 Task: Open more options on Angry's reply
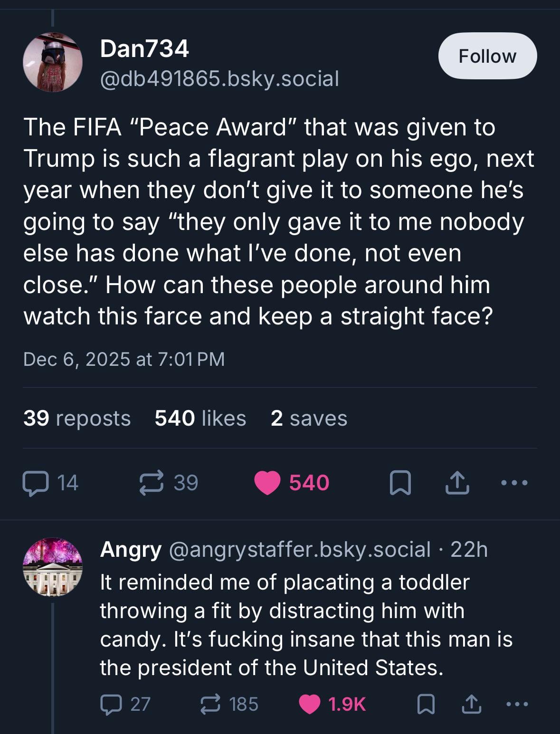point(517,704)
